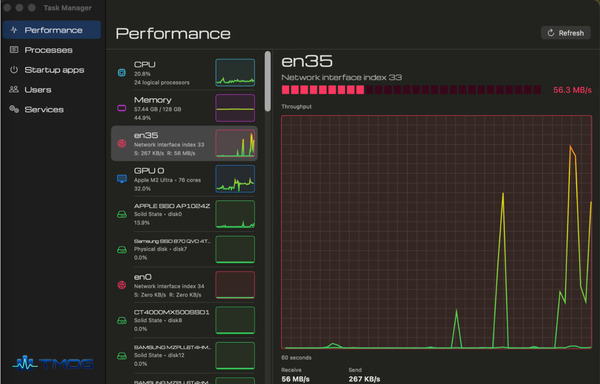
Task: Click the 56.3 MB/s throughput value
Action: click(572, 90)
